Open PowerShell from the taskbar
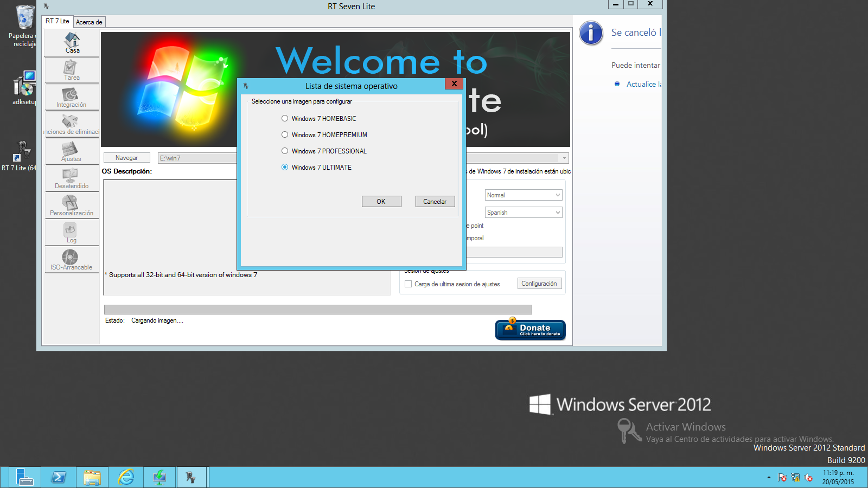The image size is (868, 488). coord(58,477)
